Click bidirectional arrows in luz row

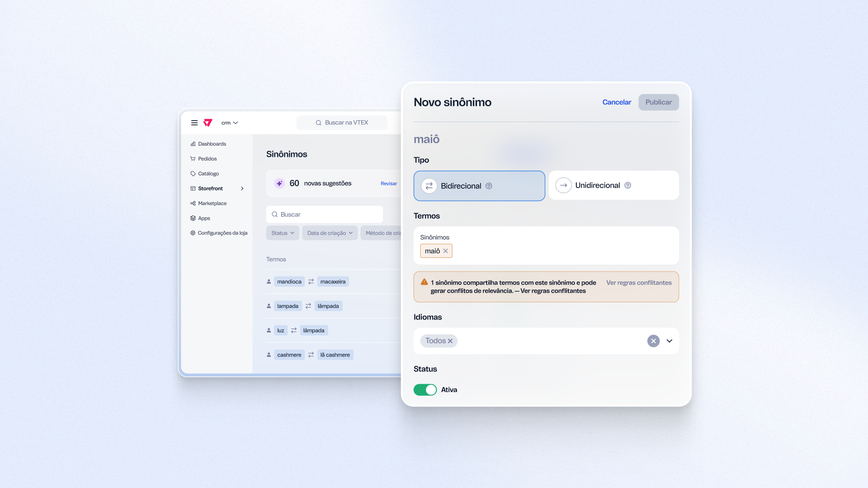click(294, 331)
